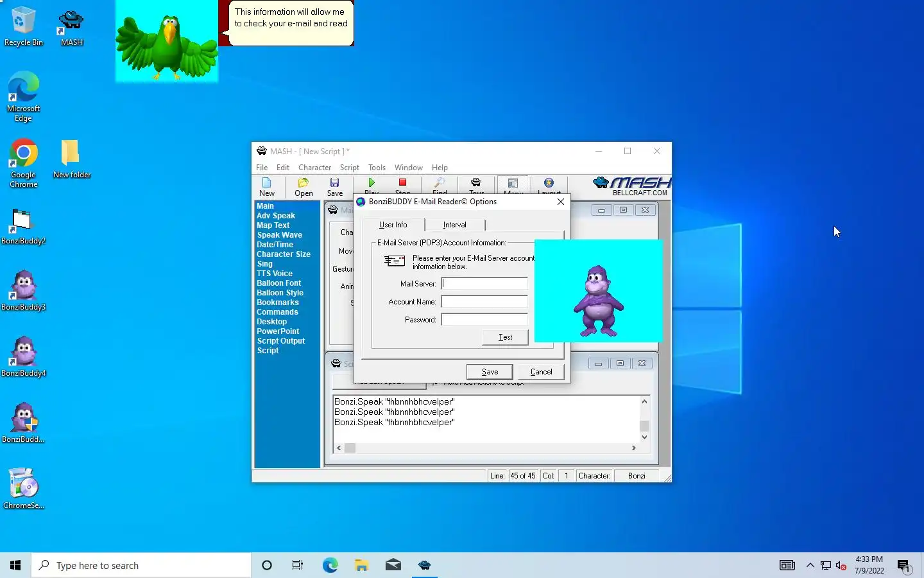Focus the Mail Server input field
Image resolution: width=924 pixels, height=578 pixels.
coord(484,284)
